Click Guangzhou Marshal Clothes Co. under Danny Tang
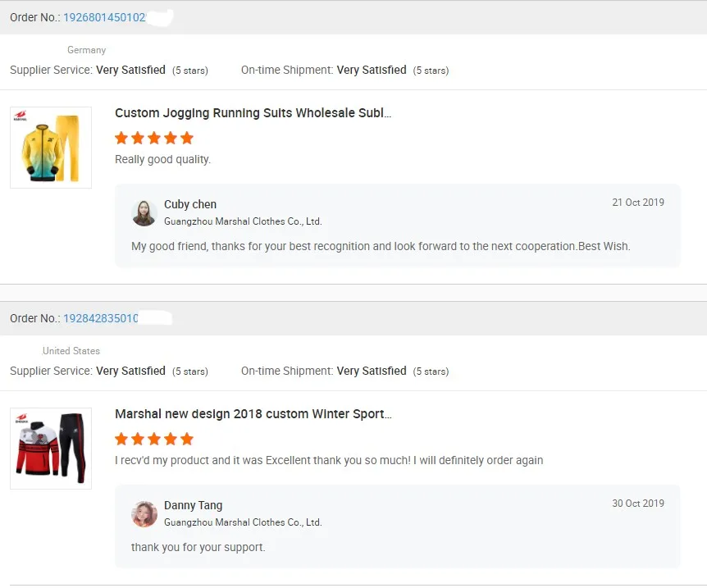The width and height of the screenshot is (707, 588). (243, 522)
